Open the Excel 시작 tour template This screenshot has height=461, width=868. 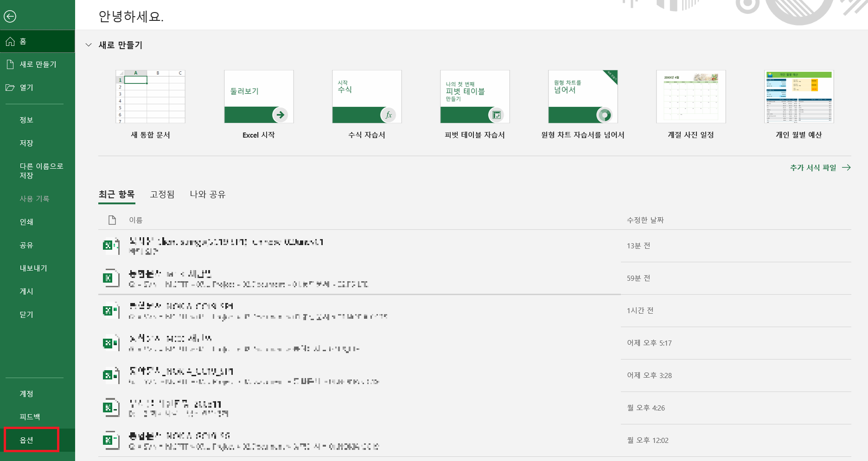259,105
